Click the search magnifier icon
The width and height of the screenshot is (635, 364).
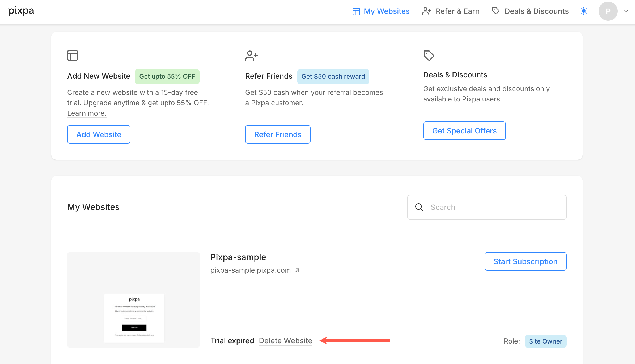419,207
